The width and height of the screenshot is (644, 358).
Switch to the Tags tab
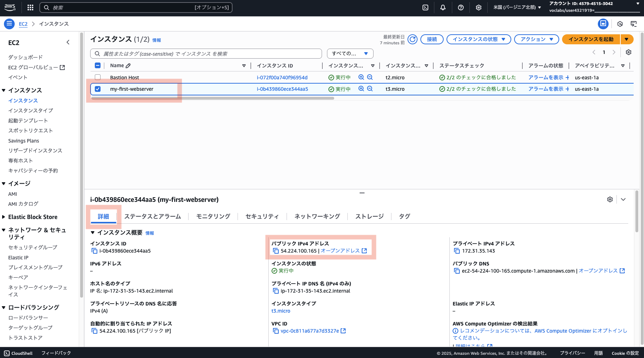(x=405, y=217)
